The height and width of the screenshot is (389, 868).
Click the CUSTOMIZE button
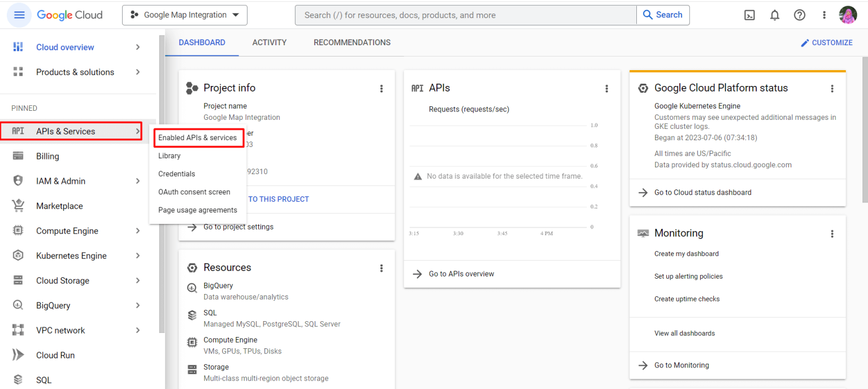[827, 42]
